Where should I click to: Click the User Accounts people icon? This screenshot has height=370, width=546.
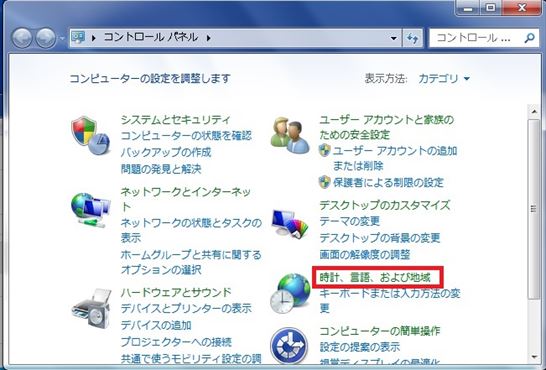click(290, 136)
